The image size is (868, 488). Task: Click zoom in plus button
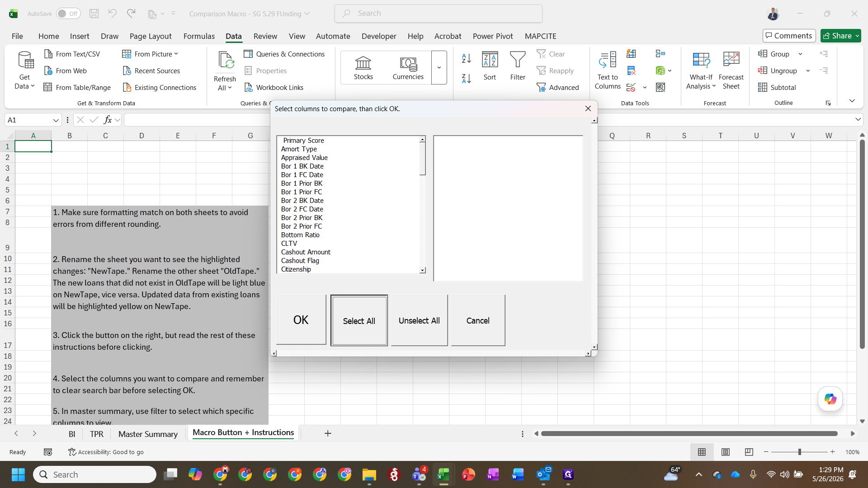click(832, 452)
